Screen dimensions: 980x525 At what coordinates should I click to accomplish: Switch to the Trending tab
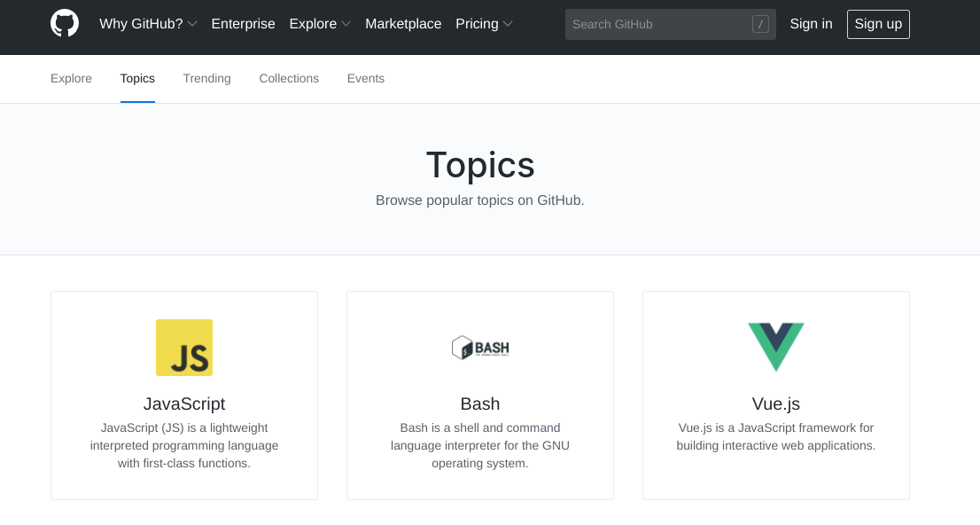[206, 79]
